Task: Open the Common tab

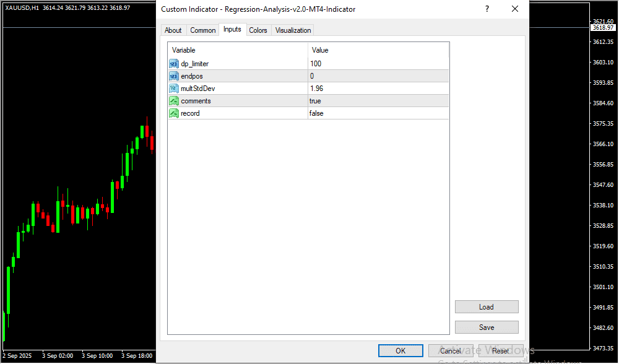Action: (203, 30)
